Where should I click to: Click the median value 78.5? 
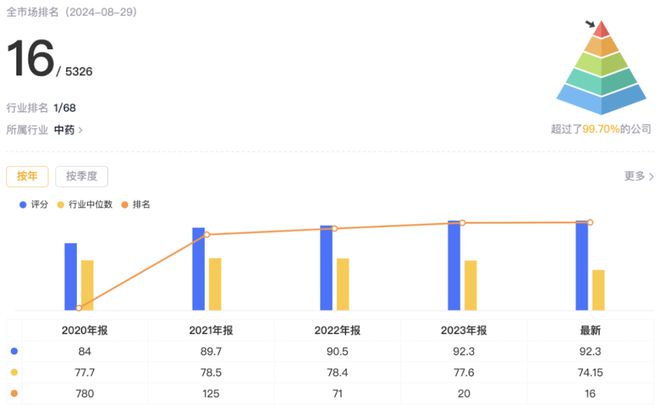click(211, 372)
